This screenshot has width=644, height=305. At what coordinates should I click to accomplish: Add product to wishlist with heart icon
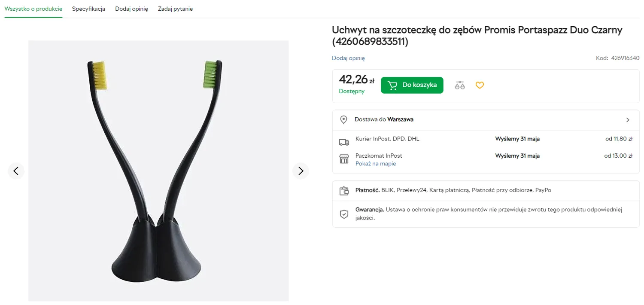pos(480,85)
